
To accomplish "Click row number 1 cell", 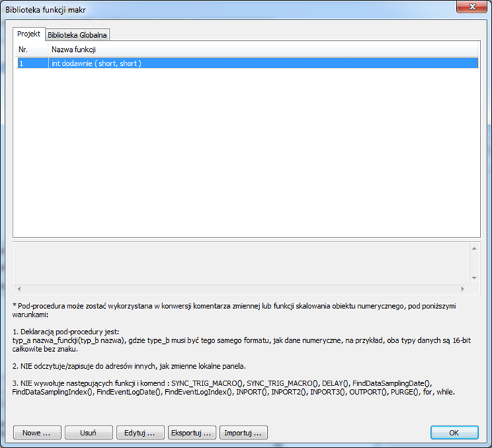I will point(32,63).
